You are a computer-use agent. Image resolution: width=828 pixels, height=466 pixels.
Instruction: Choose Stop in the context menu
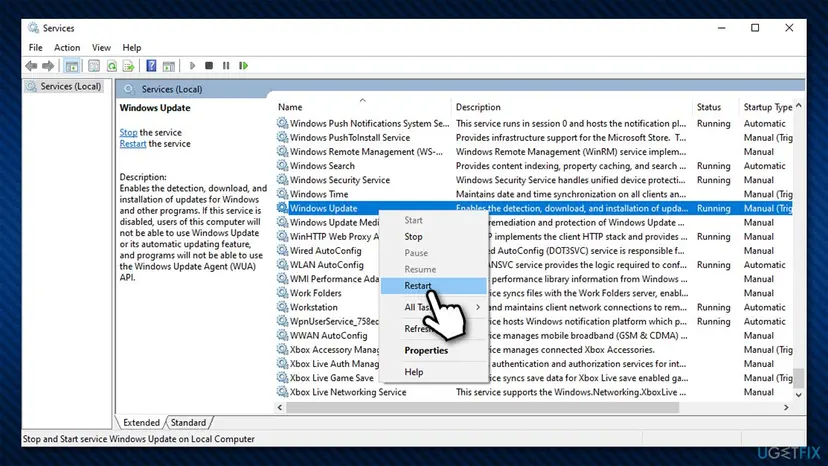[x=434, y=237]
